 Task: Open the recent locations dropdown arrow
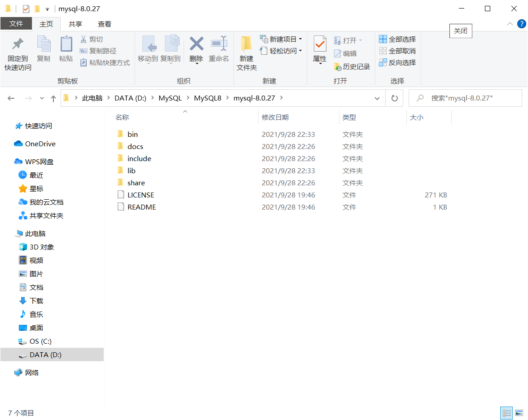[42, 98]
